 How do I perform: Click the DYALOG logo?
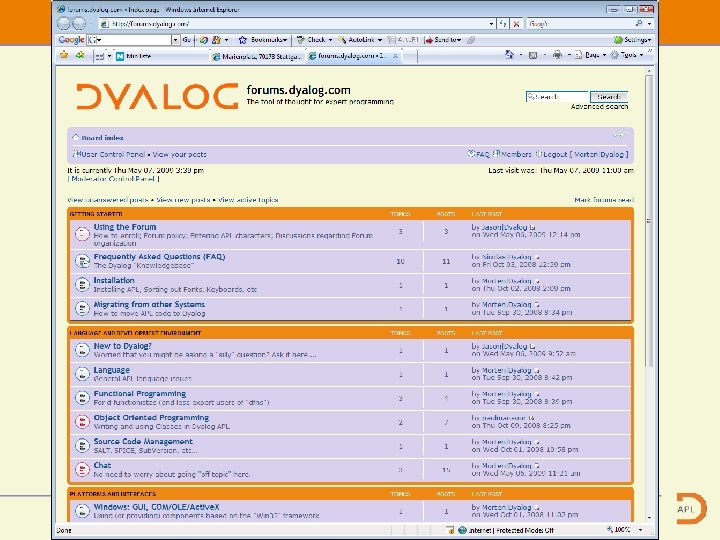click(157, 96)
